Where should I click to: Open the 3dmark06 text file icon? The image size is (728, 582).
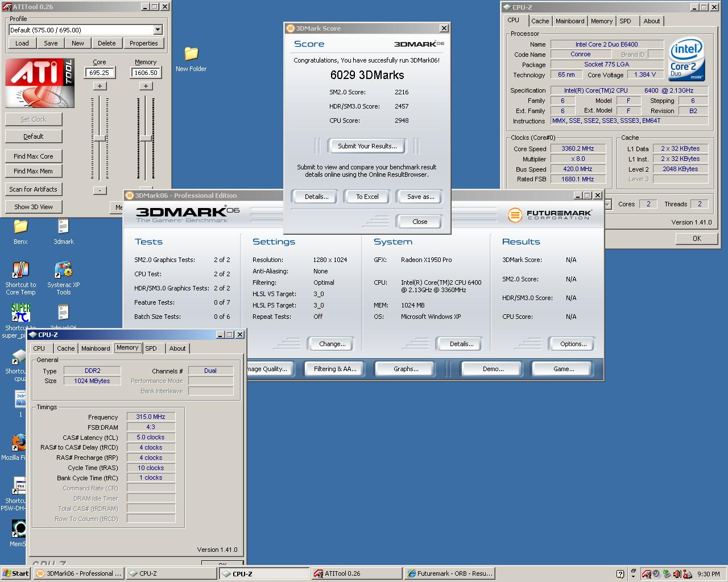pos(63,313)
